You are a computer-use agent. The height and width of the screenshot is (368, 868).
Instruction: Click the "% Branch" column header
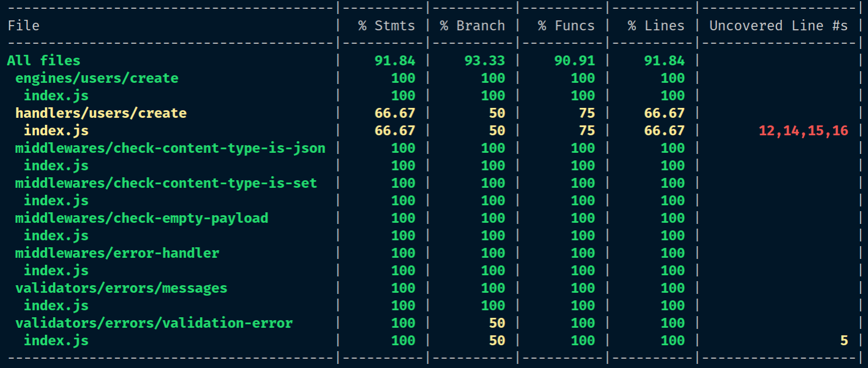[472, 26]
